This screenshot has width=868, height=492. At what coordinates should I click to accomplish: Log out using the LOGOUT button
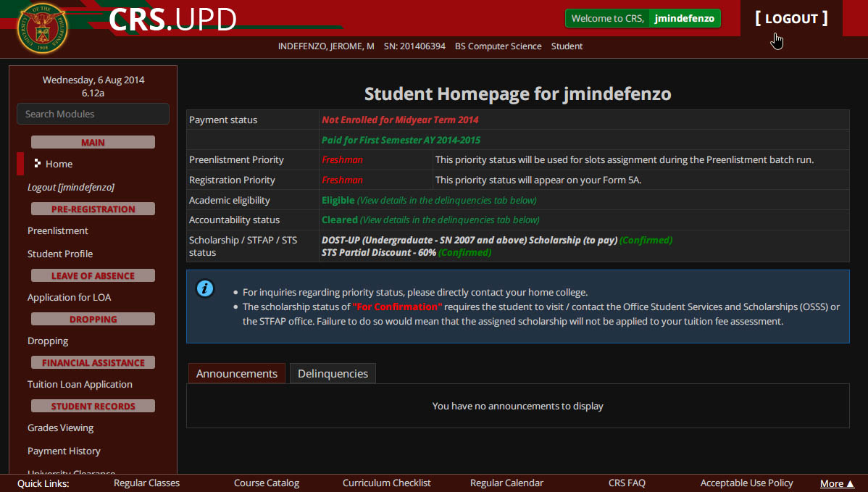click(791, 18)
